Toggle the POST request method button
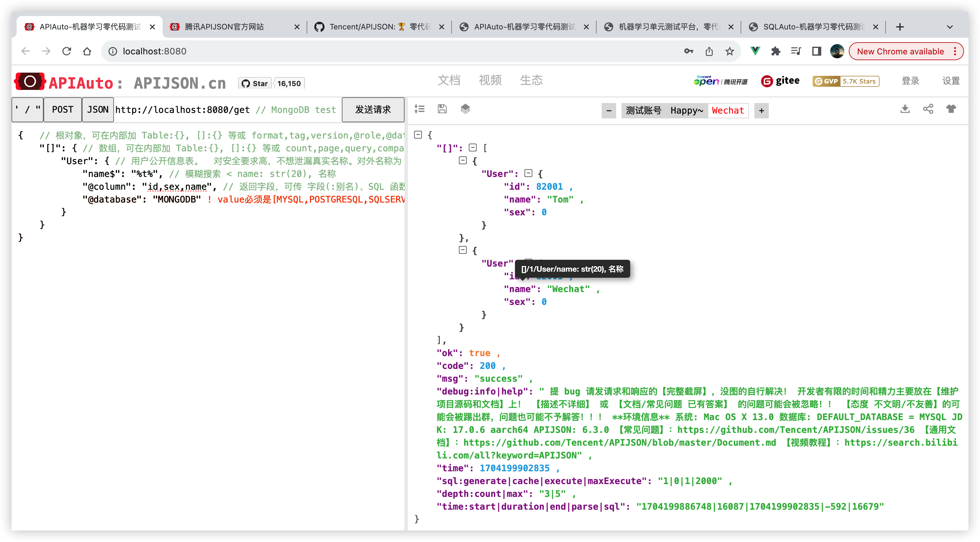Image resolution: width=980 pixels, height=542 pixels. pos(62,110)
